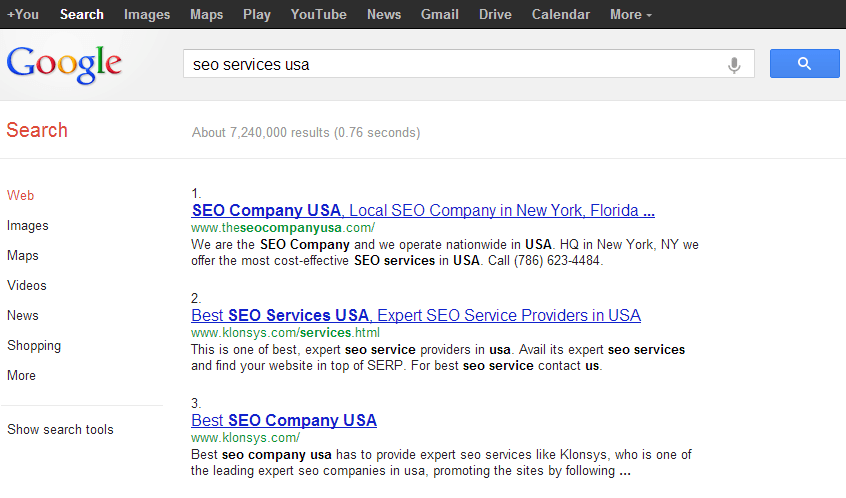Viewport: 846px width, 498px height.
Task: Open Gmail from the top bar
Action: tap(440, 15)
